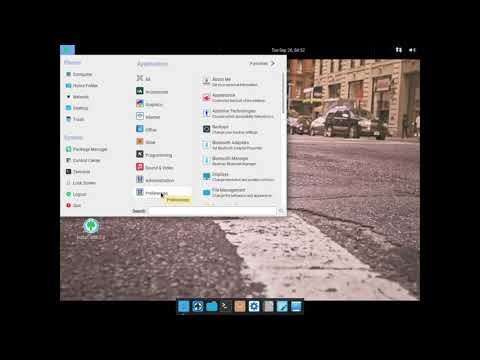The width and height of the screenshot is (480, 360).
Task: Select the Sound & Video category
Action: (155, 167)
